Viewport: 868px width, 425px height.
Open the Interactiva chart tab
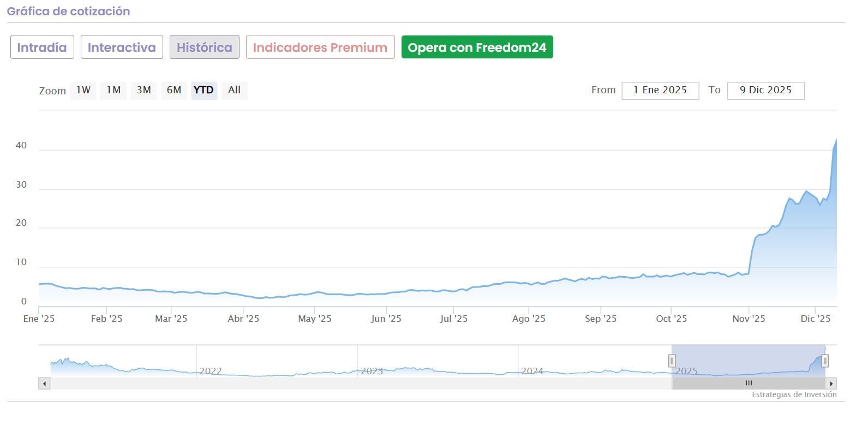pyautogui.click(x=122, y=47)
